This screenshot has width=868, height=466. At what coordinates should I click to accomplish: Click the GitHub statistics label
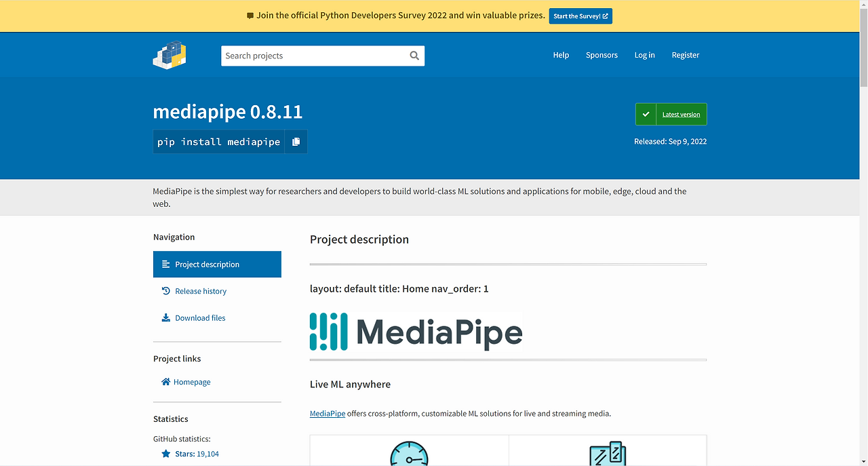182,439
